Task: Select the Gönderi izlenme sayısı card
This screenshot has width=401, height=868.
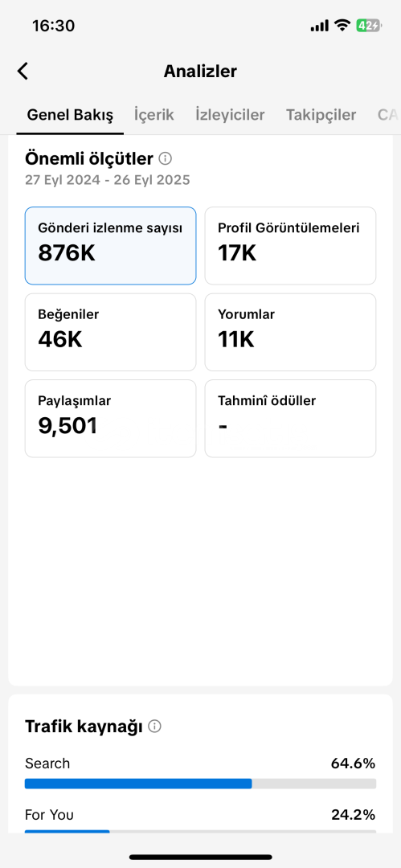Action: tap(110, 246)
